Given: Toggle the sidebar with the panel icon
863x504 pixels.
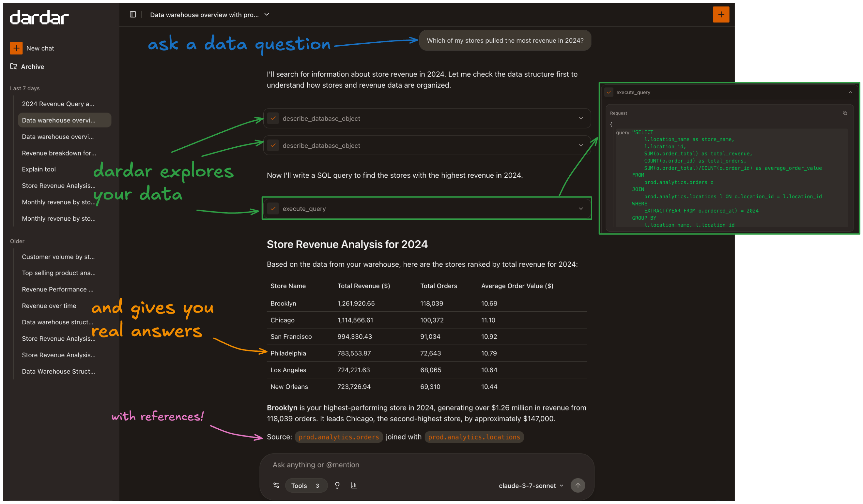Looking at the screenshot, I should [x=133, y=14].
